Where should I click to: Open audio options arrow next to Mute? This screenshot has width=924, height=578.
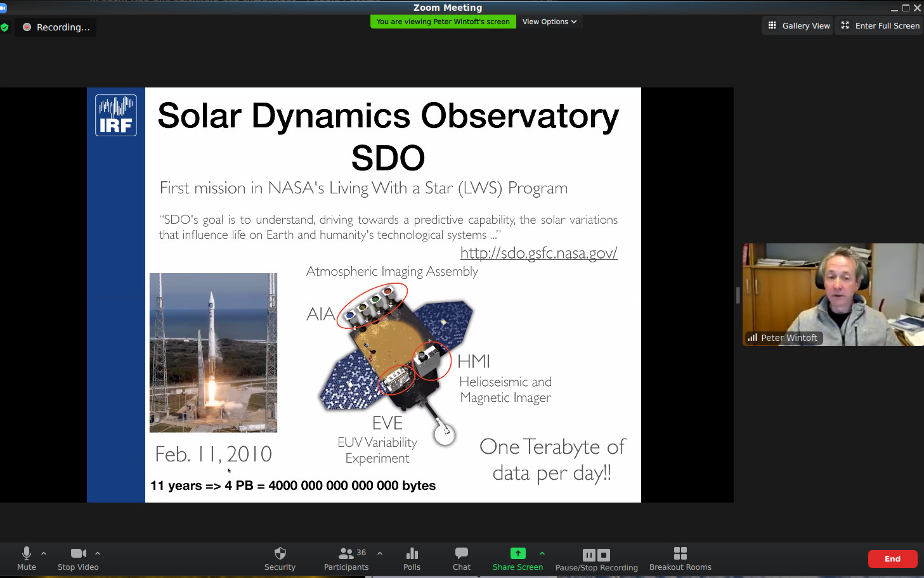coord(44,553)
